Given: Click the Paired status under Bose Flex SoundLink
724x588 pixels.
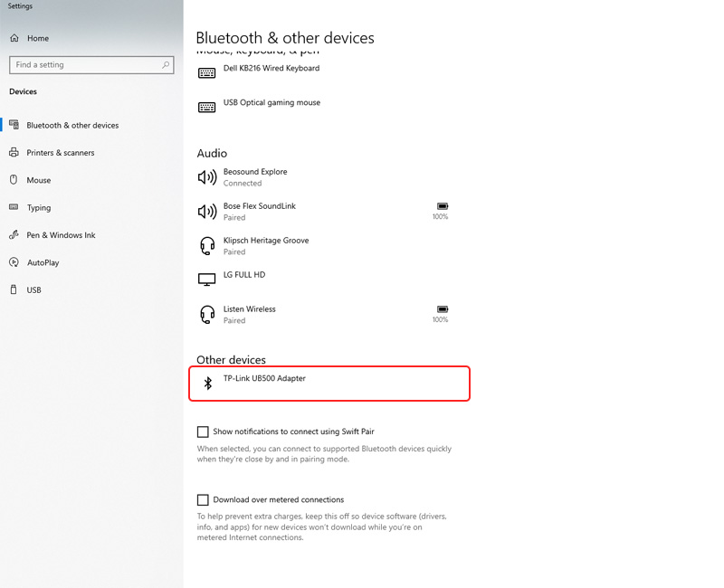Looking at the screenshot, I should tap(234, 217).
